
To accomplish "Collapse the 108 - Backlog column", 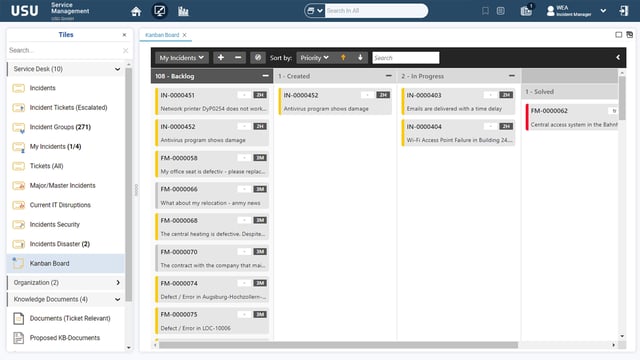I will pos(265,76).
